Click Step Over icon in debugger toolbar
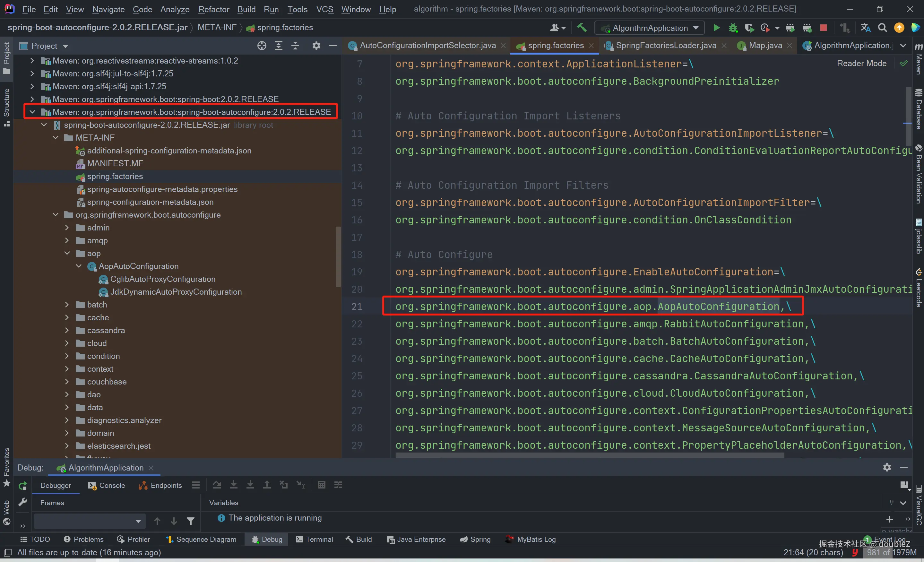 point(216,485)
